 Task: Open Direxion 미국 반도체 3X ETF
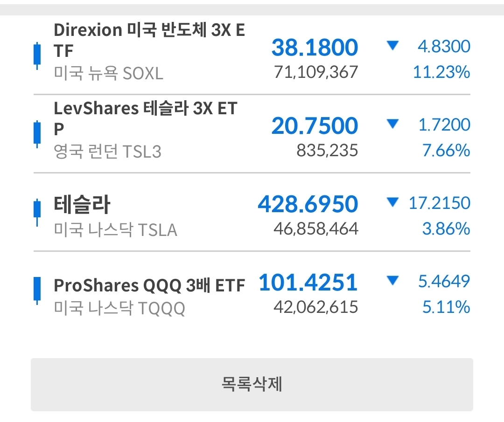point(149,40)
